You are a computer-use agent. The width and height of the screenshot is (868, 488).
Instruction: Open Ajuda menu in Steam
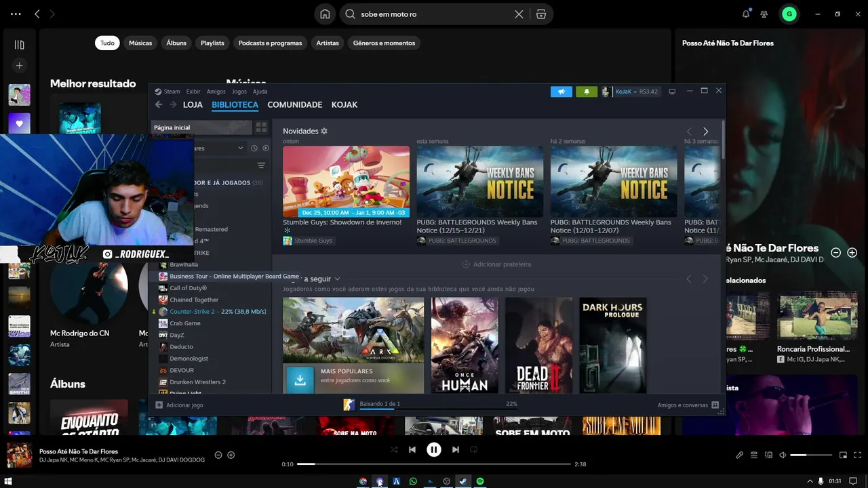tap(260, 91)
